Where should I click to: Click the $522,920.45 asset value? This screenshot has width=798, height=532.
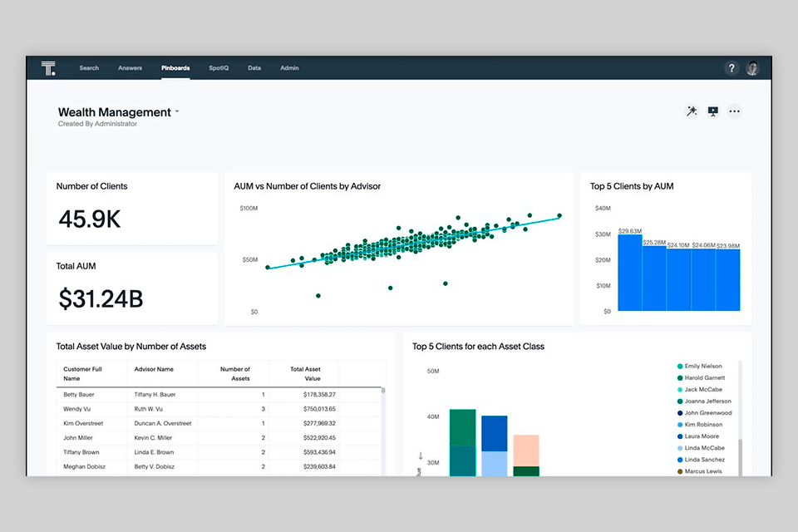tap(319, 438)
